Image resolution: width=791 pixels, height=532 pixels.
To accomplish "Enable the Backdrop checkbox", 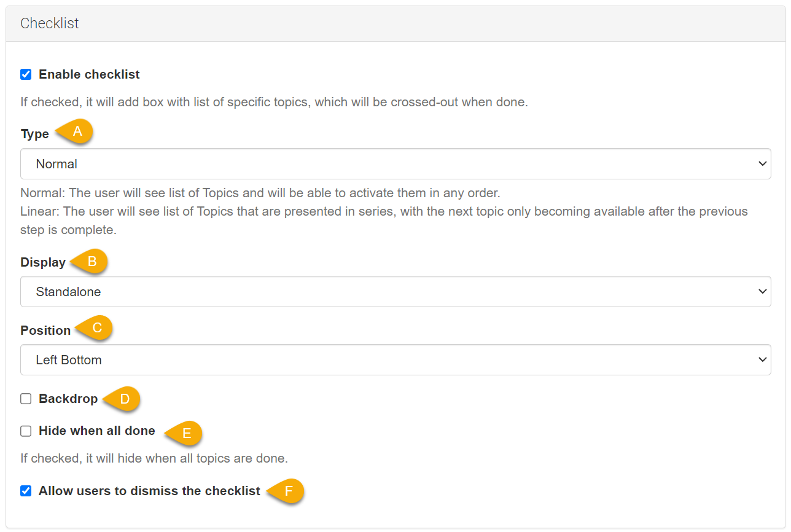I will click(x=26, y=399).
